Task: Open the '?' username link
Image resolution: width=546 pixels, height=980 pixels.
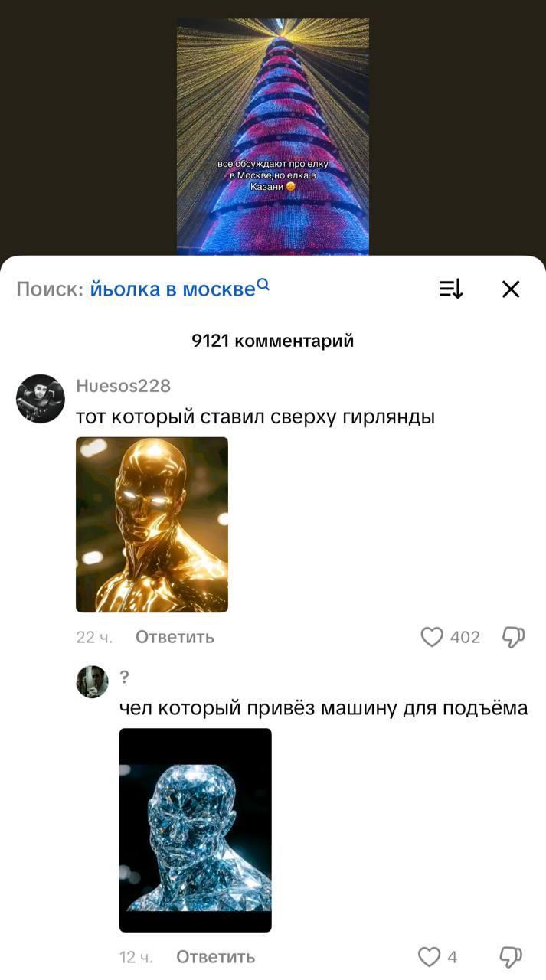Action: point(124,677)
